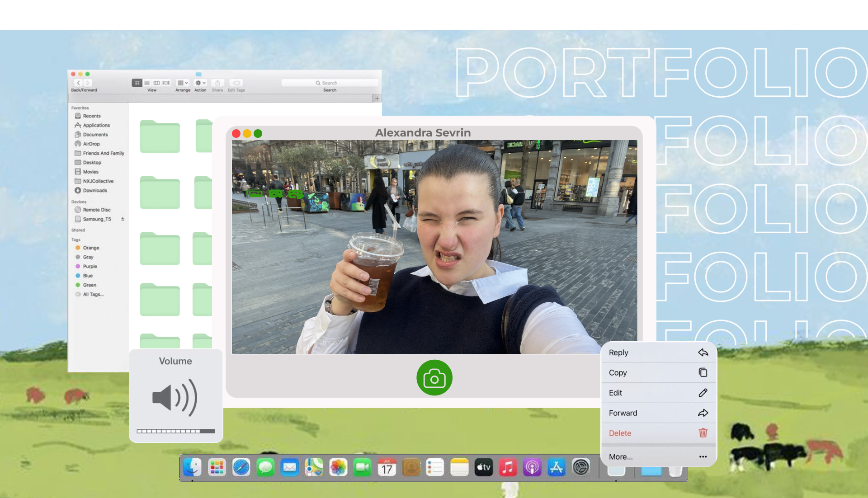Image resolution: width=868 pixels, height=498 pixels.
Task: Open Safari in the dock
Action: pos(241,467)
